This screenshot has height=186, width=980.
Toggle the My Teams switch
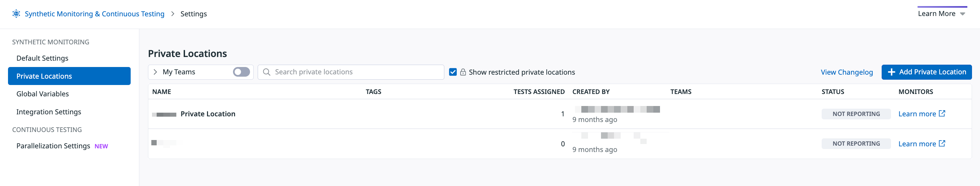[241, 72]
